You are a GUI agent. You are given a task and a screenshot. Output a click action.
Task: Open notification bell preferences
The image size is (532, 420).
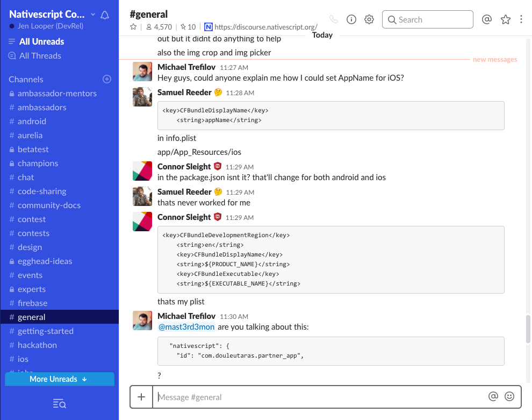[105, 15]
